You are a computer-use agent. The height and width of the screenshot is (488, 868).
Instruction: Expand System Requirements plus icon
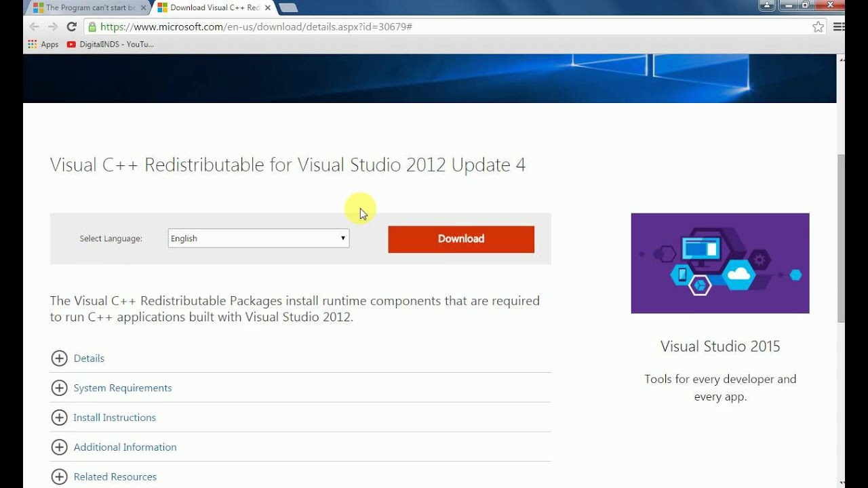click(60, 388)
